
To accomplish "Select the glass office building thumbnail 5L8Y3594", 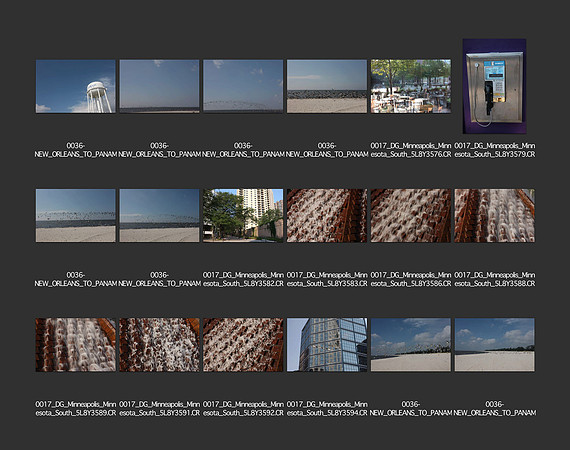I will (327, 345).
